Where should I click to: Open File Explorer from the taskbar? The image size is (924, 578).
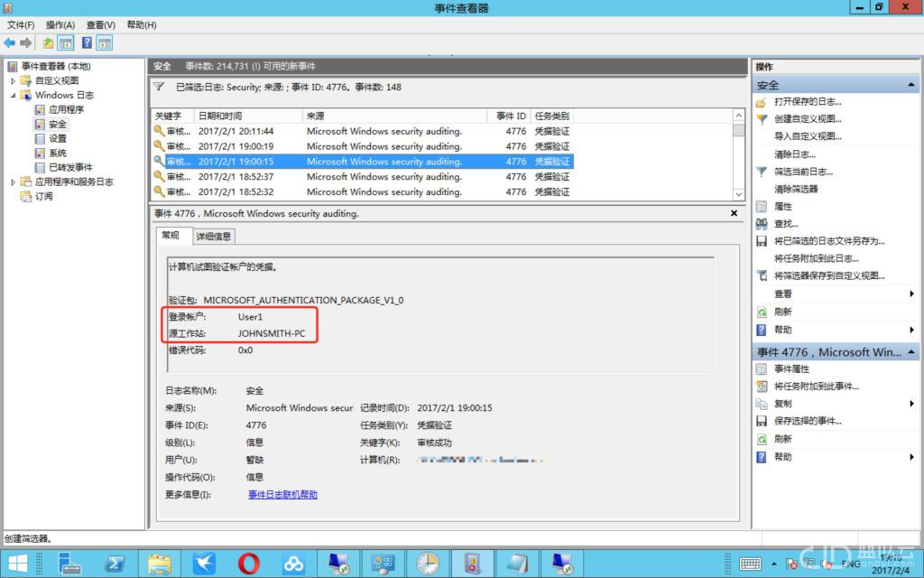coord(159,564)
